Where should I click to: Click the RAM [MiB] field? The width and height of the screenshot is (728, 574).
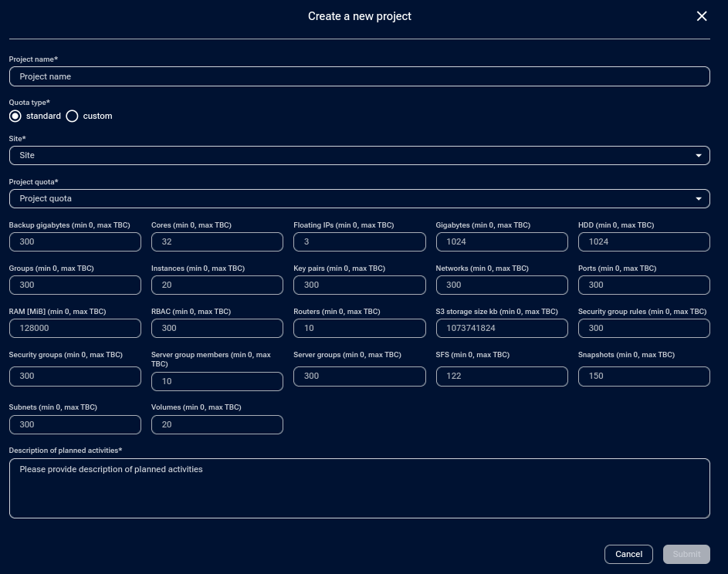pos(75,328)
